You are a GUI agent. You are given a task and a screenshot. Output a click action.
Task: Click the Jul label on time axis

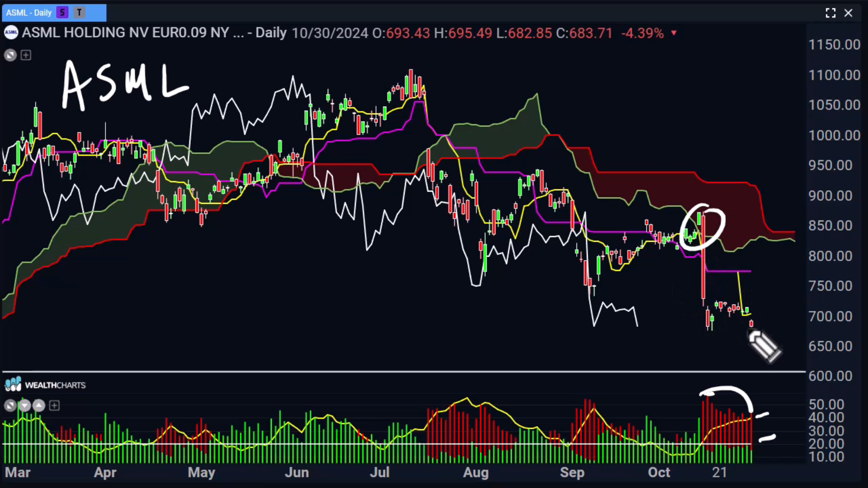click(x=379, y=472)
